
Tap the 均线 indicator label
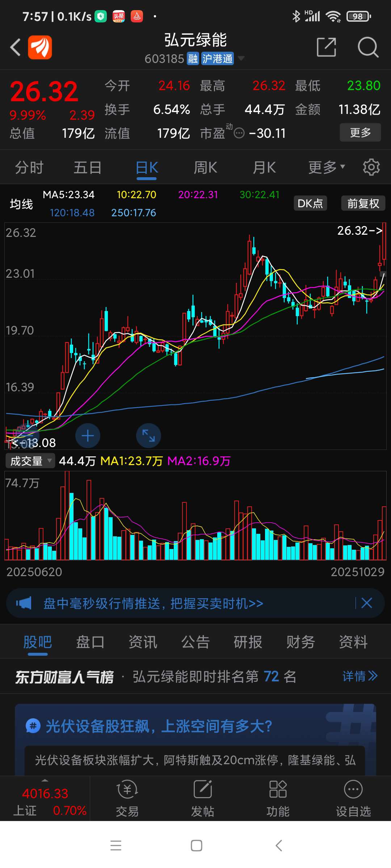pyautogui.click(x=21, y=204)
